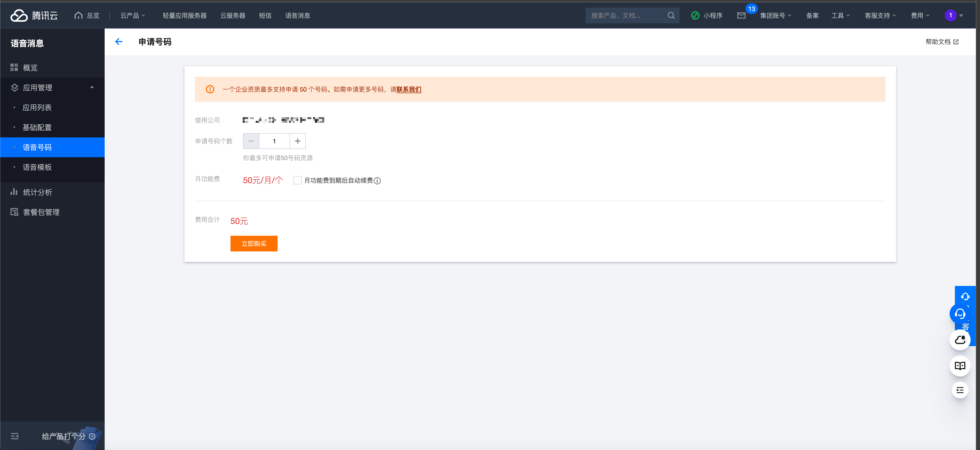This screenshot has height=450, width=980.
Task: Open the 帮助文档 link
Action: tap(942, 42)
